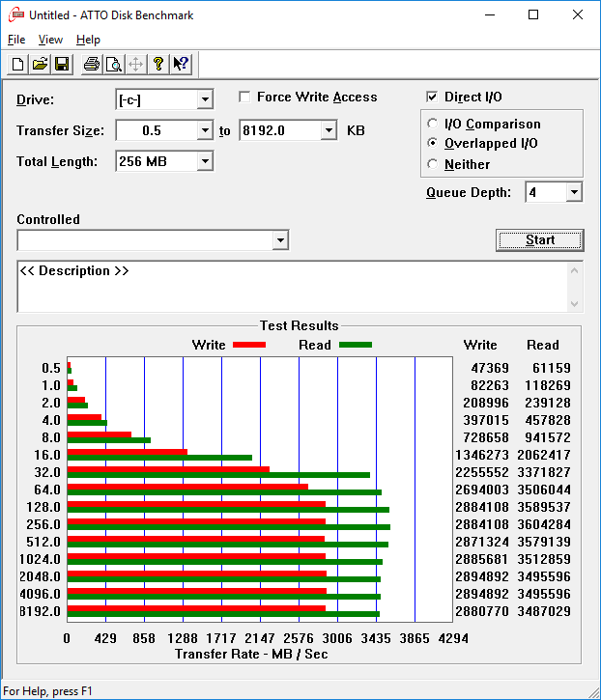Image resolution: width=601 pixels, height=700 pixels.
Task: Print results using the printer icon
Action: pyautogui.click(x=92, y=64)
